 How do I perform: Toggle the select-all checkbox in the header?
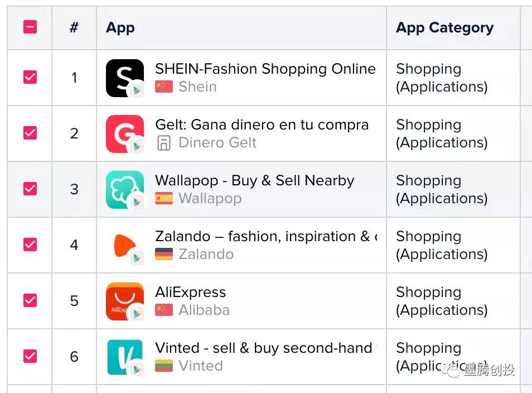(x=29, y=27)
